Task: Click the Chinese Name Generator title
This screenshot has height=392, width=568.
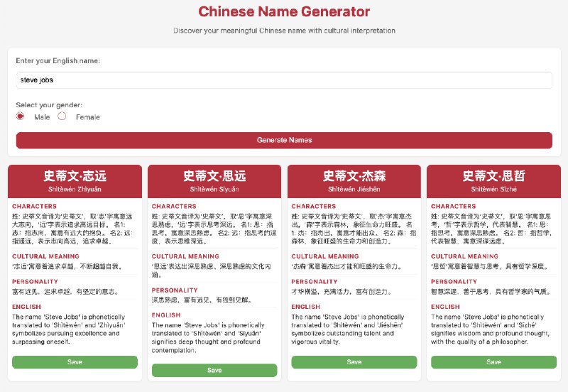Action: (284, 11)
